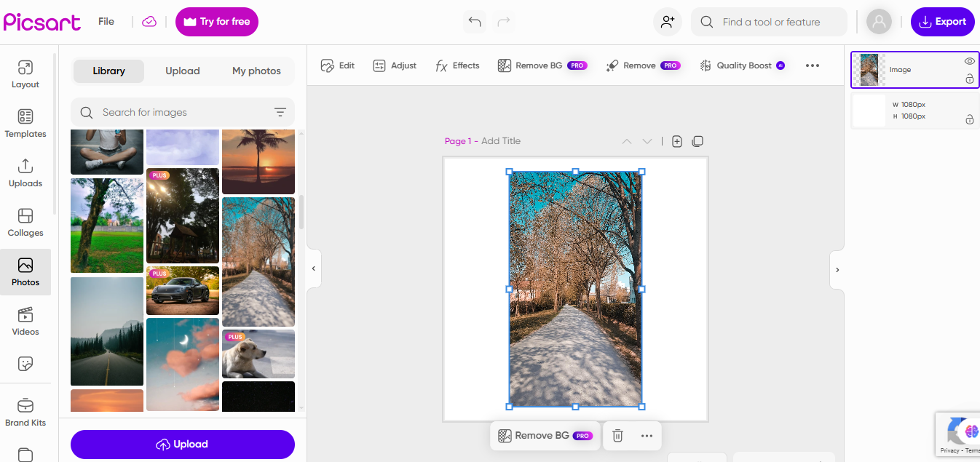Open search filter options

click(280, 112)
